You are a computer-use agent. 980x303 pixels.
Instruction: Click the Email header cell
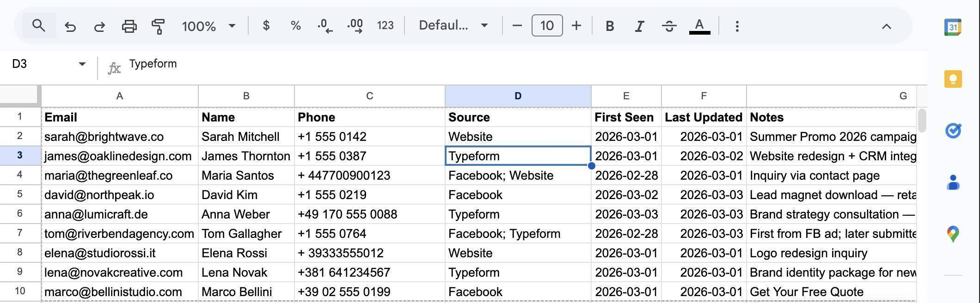pyautogui.click(x=120, y=117)
